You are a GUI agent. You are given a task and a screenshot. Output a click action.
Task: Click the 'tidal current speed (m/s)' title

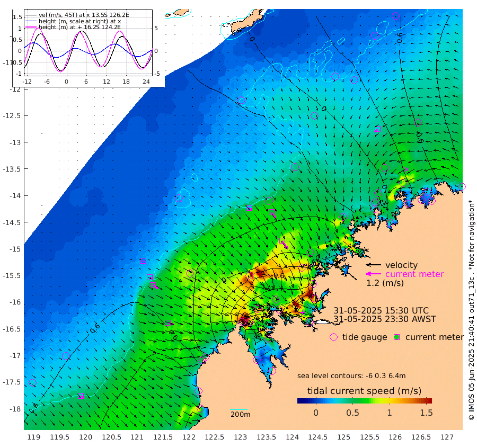pos(364,391)
